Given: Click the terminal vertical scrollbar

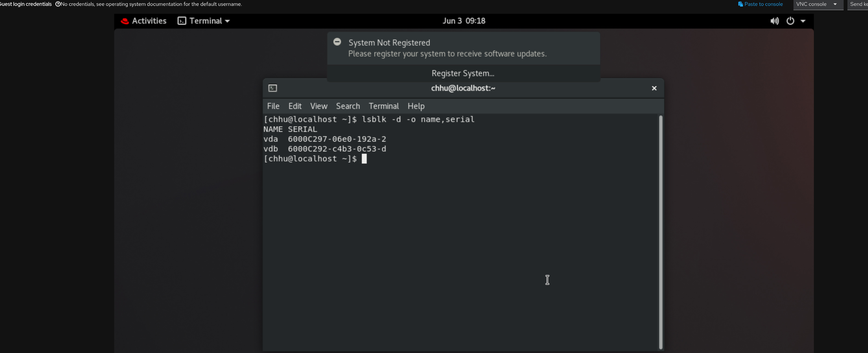Looking at the screenshot, I should (660, 233).
